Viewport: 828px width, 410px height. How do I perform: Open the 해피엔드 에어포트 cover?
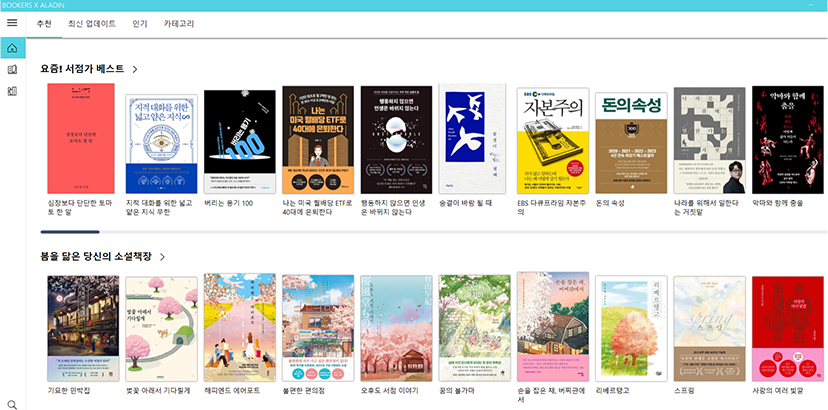tap(240, 328)
